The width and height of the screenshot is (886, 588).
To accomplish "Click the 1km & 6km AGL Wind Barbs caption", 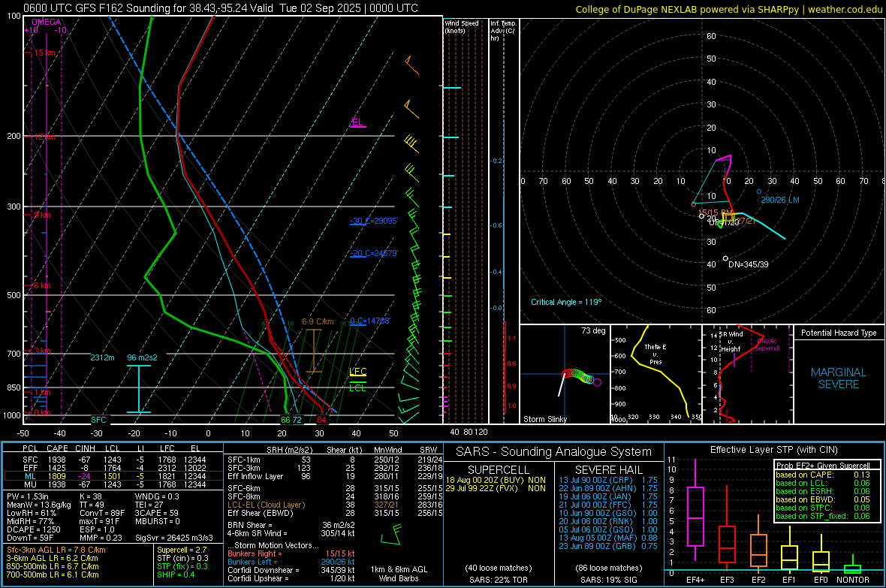I will [x=399, y=574].
